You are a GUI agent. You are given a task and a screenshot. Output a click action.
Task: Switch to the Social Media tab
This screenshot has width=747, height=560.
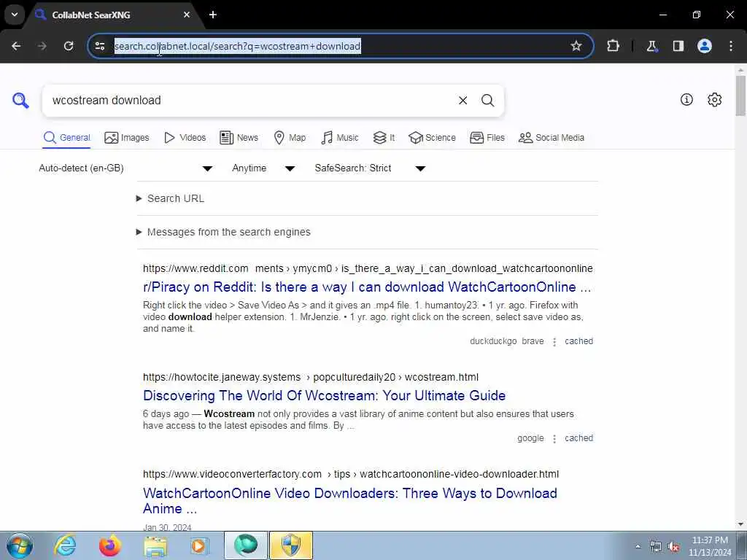[551, 138]
